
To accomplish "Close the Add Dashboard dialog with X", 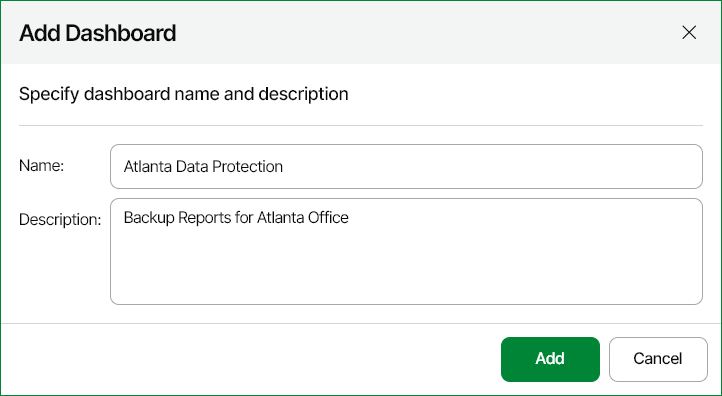I will point(689,33).
